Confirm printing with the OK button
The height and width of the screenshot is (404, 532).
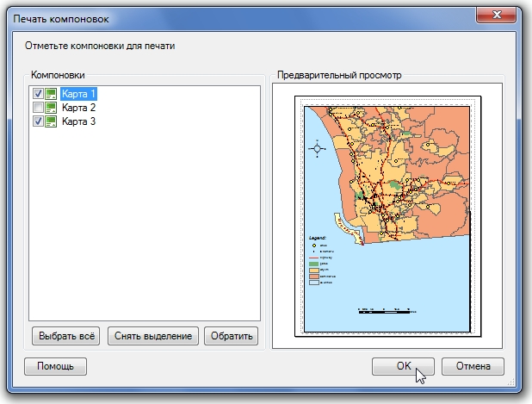403,366
